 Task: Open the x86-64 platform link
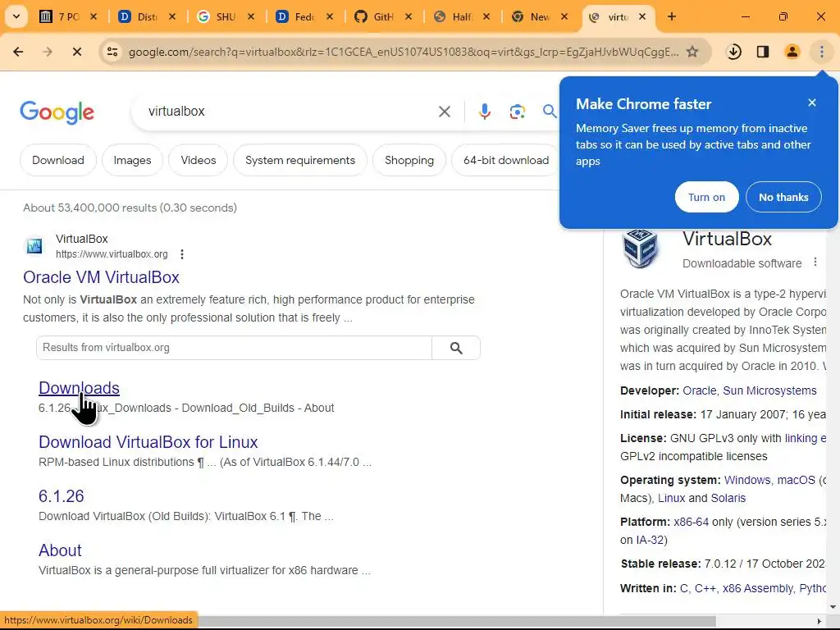click(x=691, y=523)
